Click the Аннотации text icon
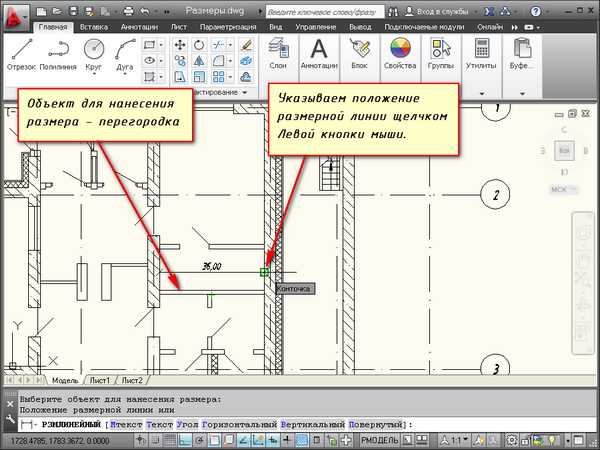The height and width of the screenshot is (450, 600). [319, 50]
